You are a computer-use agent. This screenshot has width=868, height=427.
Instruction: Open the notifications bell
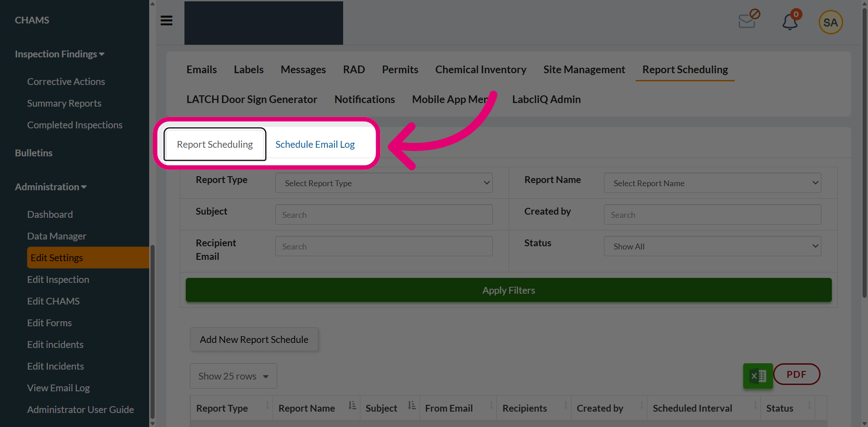pyautogui.click(x=791, y=21)
